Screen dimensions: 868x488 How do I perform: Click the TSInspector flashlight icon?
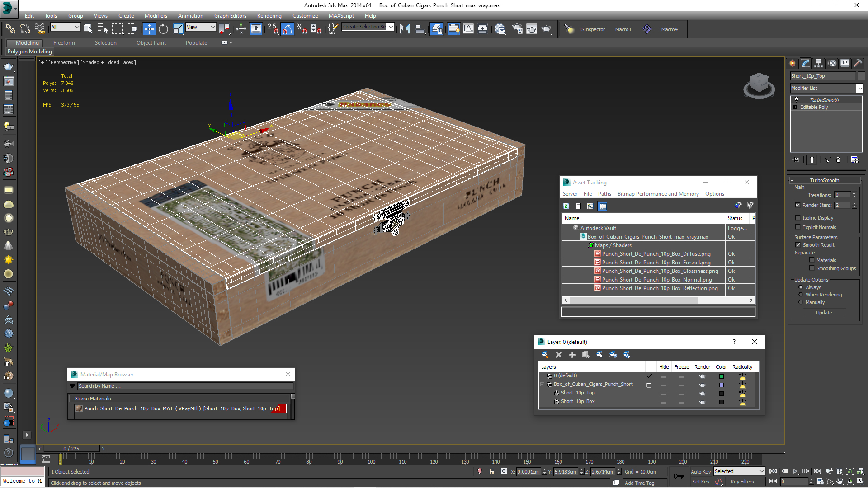[569, 29]
